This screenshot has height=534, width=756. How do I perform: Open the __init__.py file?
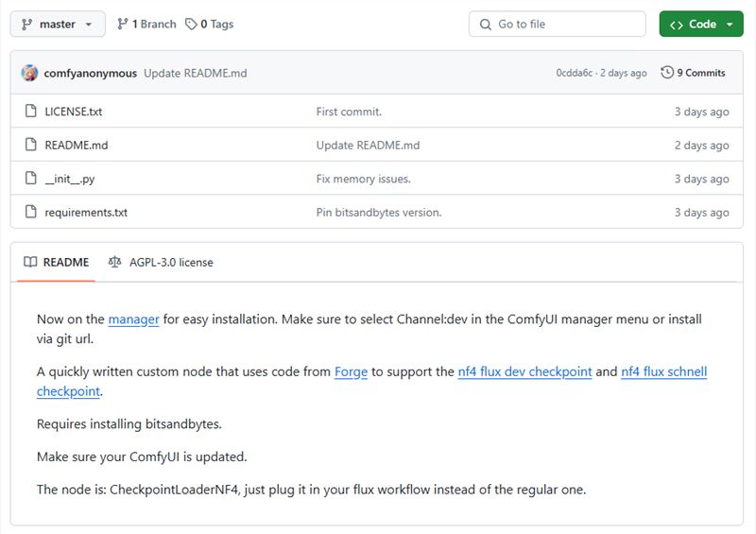point(69,179)
